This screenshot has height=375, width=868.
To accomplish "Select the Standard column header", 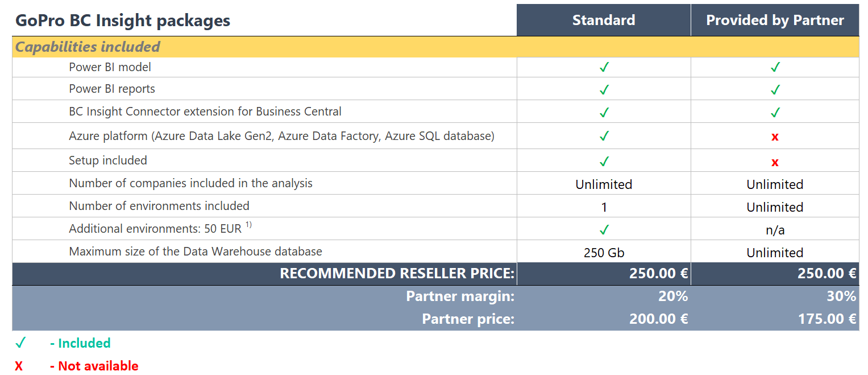I will click(604, 20).
